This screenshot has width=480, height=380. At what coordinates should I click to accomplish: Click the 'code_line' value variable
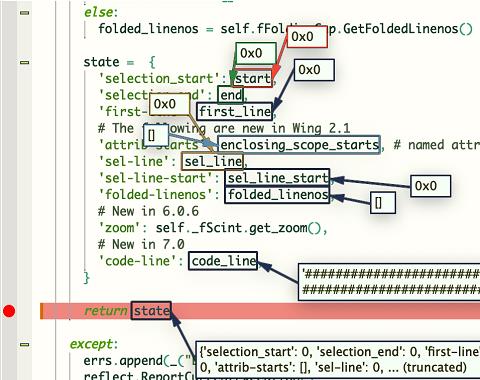223,261
